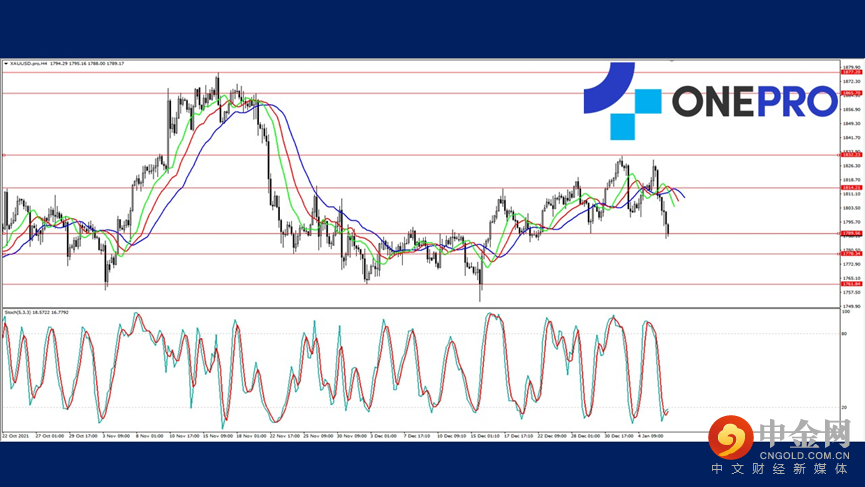This screenshot has height=487, width=865.
Task: Select the XAUUSD.pro,H4 chart title text
Action: click(x=29, y=64)
